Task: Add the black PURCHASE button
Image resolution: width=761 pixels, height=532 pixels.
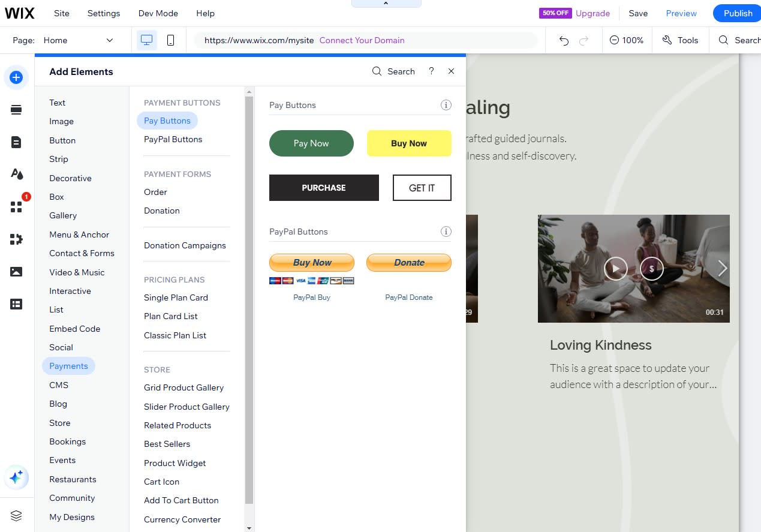Action: tap(324, 188)
